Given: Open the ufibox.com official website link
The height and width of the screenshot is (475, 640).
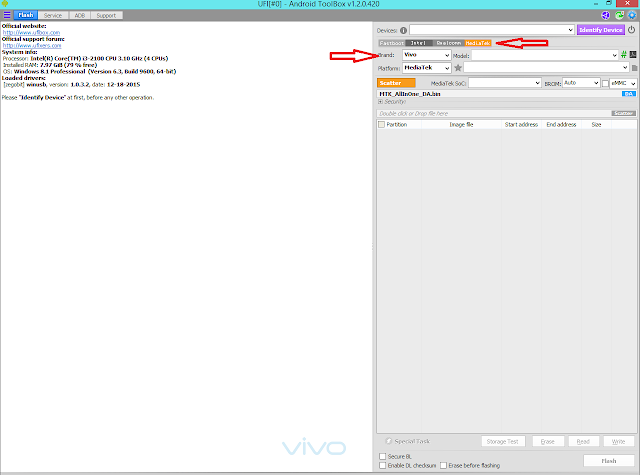Looking at the screenshot, I should 31,32.
